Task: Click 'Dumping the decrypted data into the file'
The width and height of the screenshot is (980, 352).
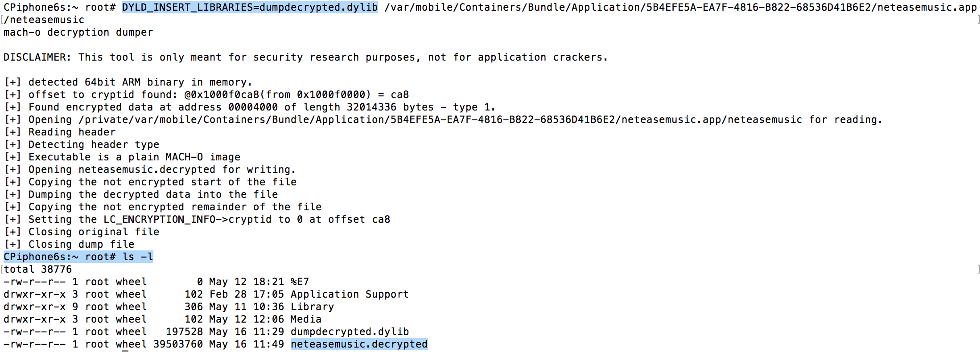Action: coord(153,195)
